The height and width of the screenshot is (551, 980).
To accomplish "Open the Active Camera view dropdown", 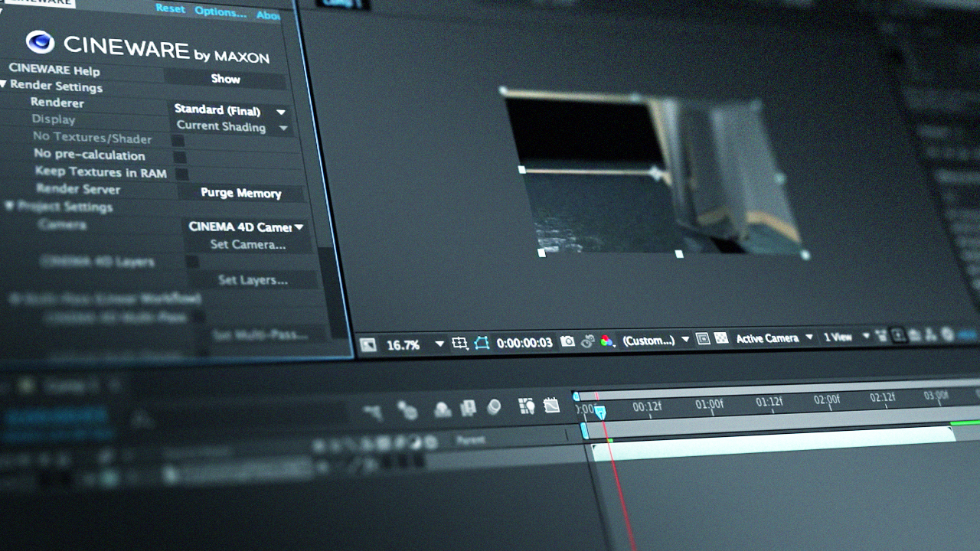I will (774, 337).
